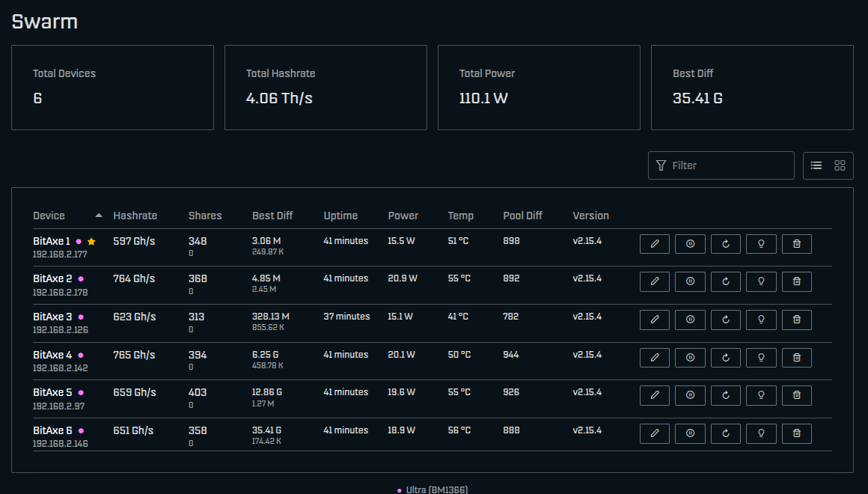Viewport: 868px width, 494px height.
Task: Delete BitAxe 5 with the trash button
Action: click(x=797, y=395)
